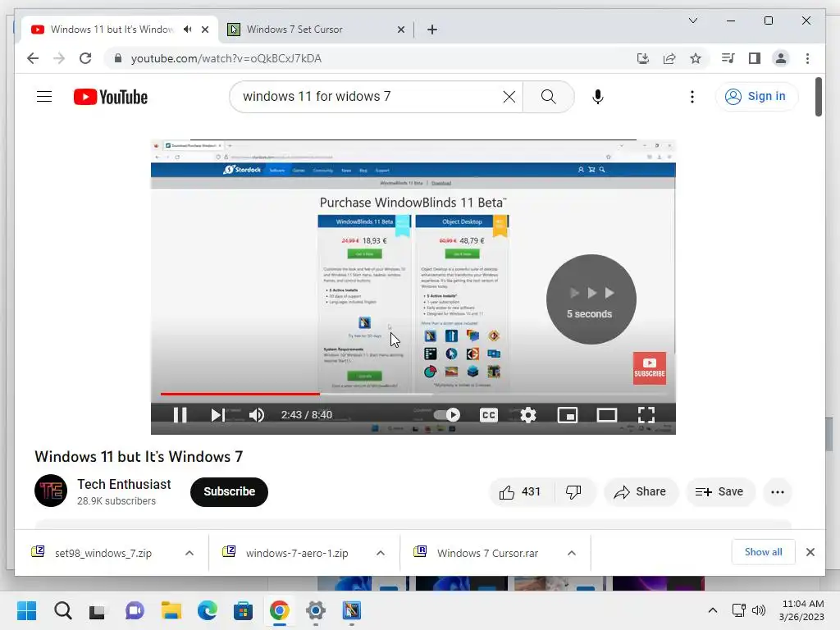
Task: Subscribe to Tech Enthusiast channel
Action: (x=230, y=491)
